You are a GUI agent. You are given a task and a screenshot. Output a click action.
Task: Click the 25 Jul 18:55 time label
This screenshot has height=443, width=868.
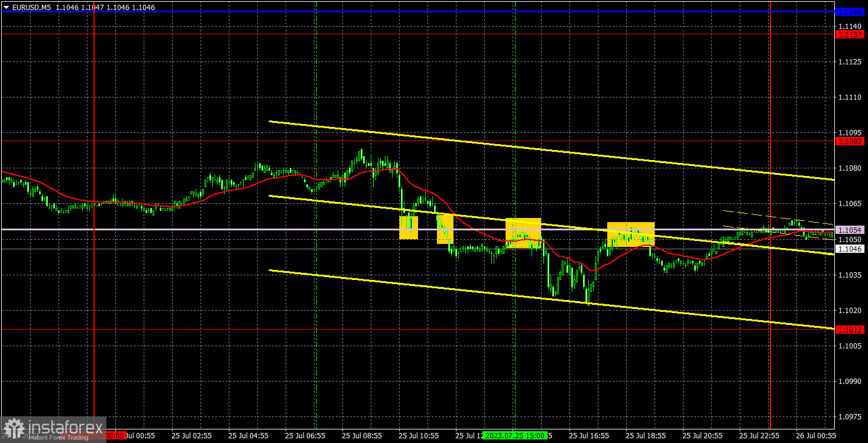[x=646, y=436]
